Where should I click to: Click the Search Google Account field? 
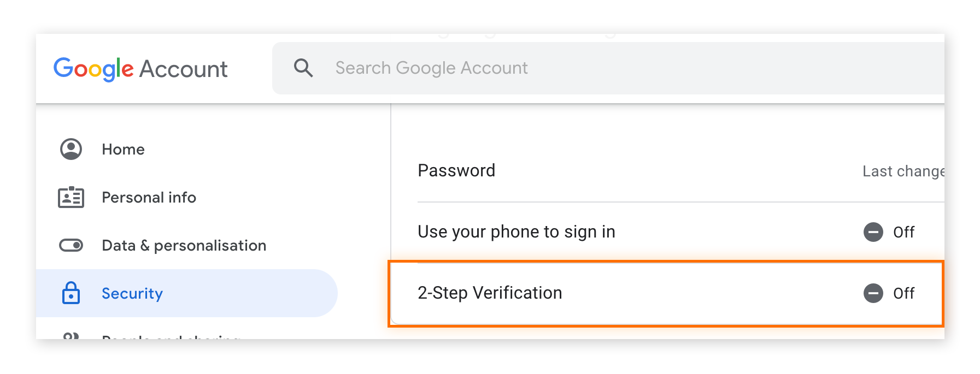tap(492, 67)
